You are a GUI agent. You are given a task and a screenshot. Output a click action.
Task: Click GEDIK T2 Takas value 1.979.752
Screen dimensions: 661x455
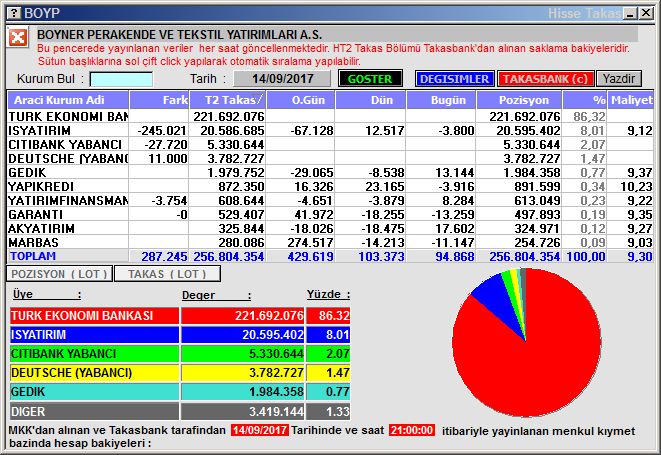click(x=236, y=172)
